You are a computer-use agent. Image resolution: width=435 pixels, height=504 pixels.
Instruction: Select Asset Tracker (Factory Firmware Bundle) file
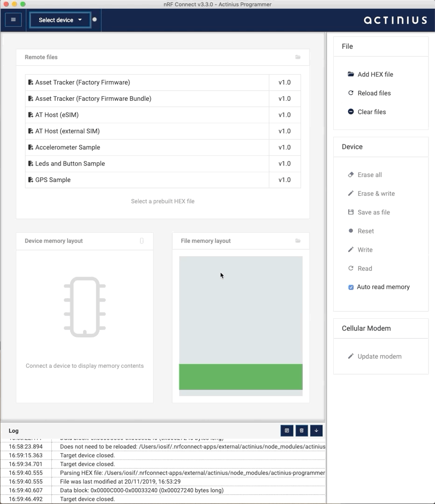(163, 98)
